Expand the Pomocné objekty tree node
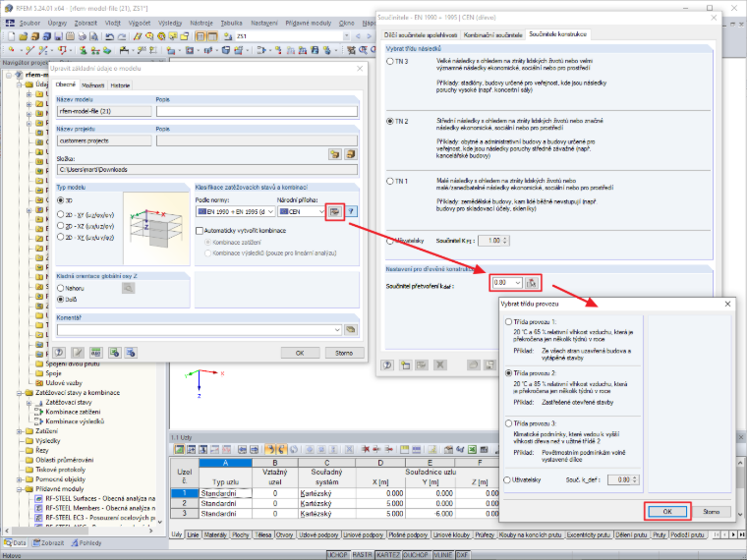 coord(19,479)
